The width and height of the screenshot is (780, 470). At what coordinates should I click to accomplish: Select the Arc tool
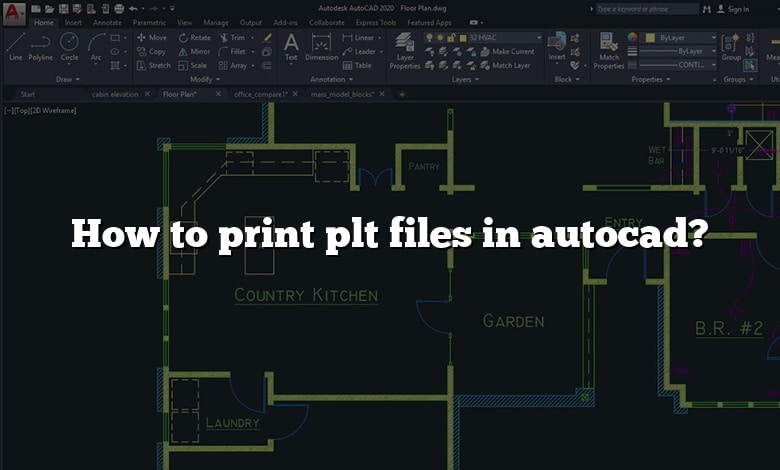(x=96, y=47)
